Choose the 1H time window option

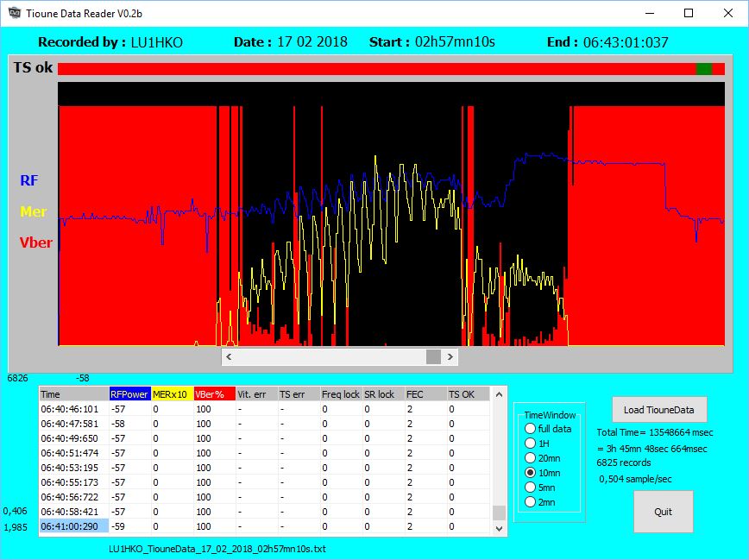[x=530, y=444]
